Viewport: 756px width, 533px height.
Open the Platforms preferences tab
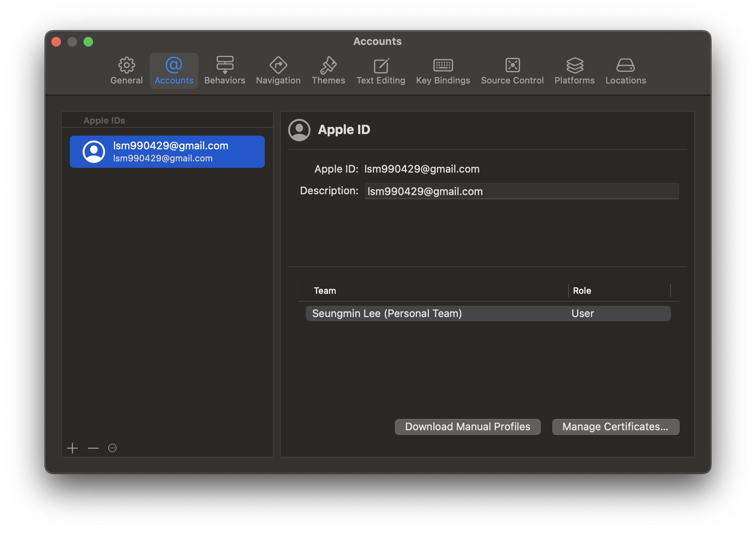click(x=575, y=71)
